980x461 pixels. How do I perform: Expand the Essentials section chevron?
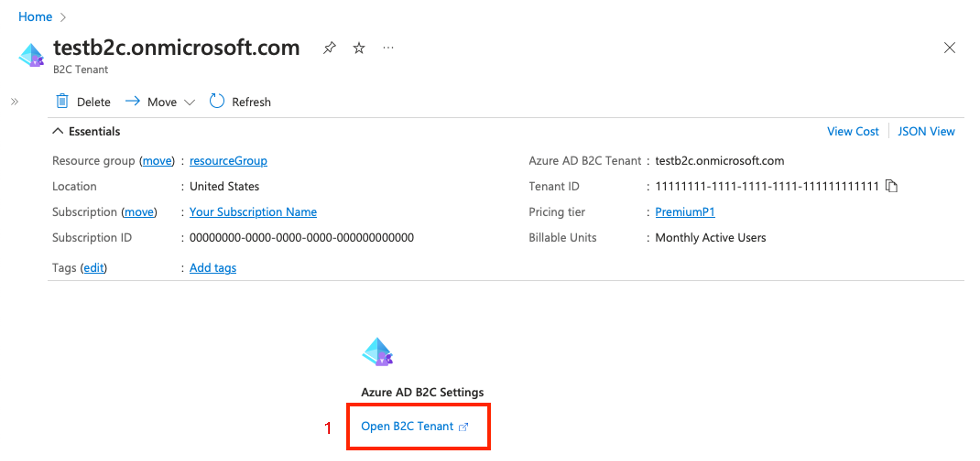click(56, 131)
